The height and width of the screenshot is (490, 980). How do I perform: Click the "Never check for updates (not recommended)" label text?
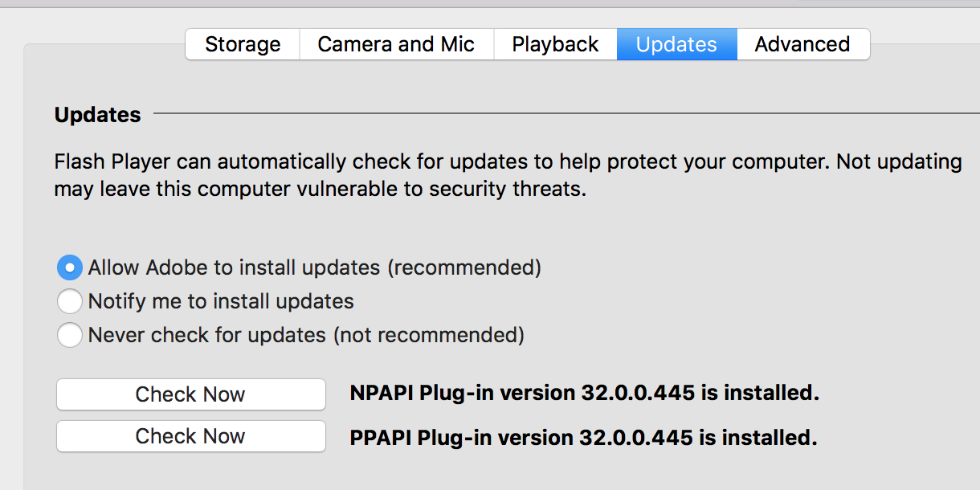[306, 335]
